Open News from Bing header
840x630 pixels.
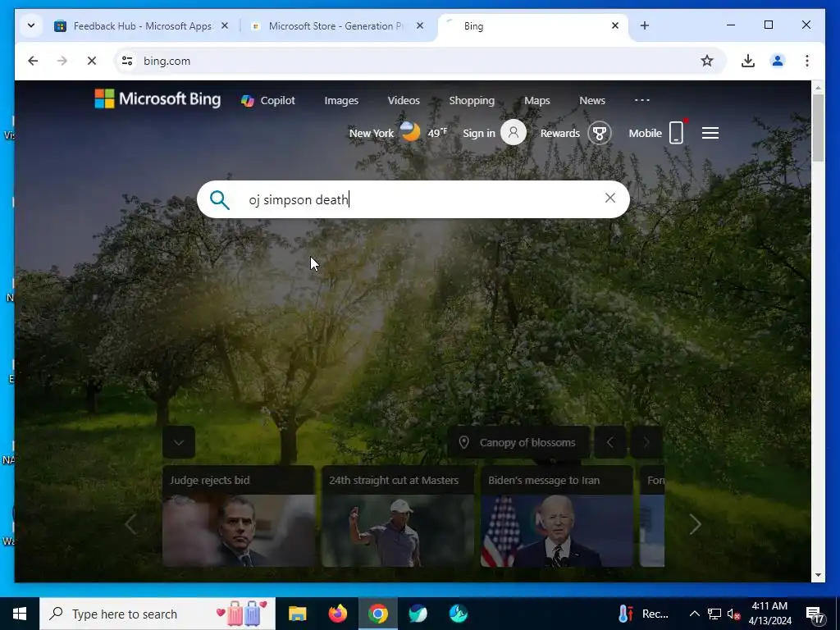point(592,101)
